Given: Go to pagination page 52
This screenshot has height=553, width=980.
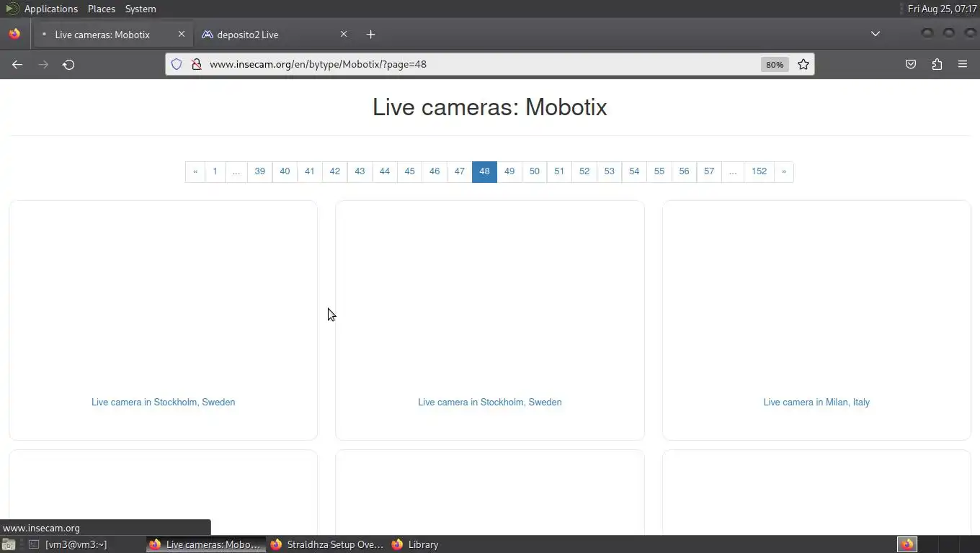Looking at the screenshot, I should click(584, 171).
